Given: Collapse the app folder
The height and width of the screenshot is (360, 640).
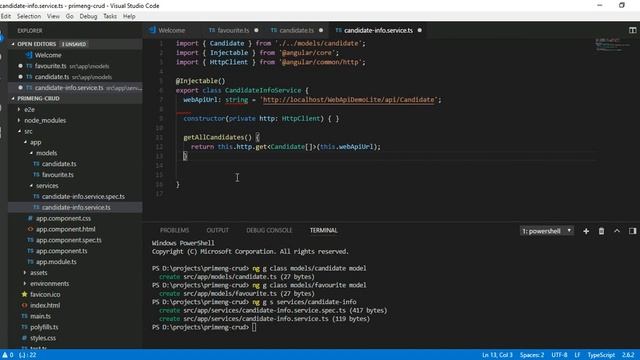Looking at the screenshot, I should (x=25, y=142).
